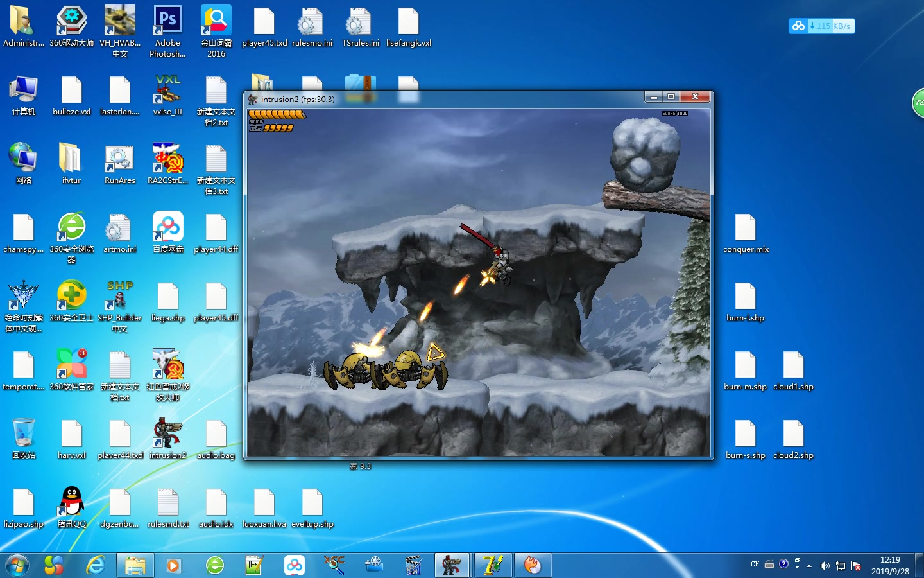This screenshot has height=578, width=924.
Task: Select the cloud1.shp file
Action: pos(794,371)
